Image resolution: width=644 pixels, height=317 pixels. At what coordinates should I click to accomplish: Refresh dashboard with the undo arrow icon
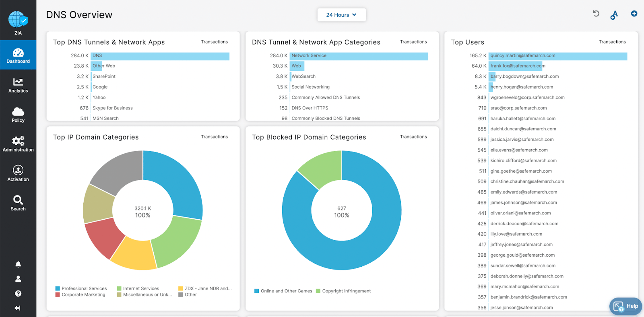[596, 14]
